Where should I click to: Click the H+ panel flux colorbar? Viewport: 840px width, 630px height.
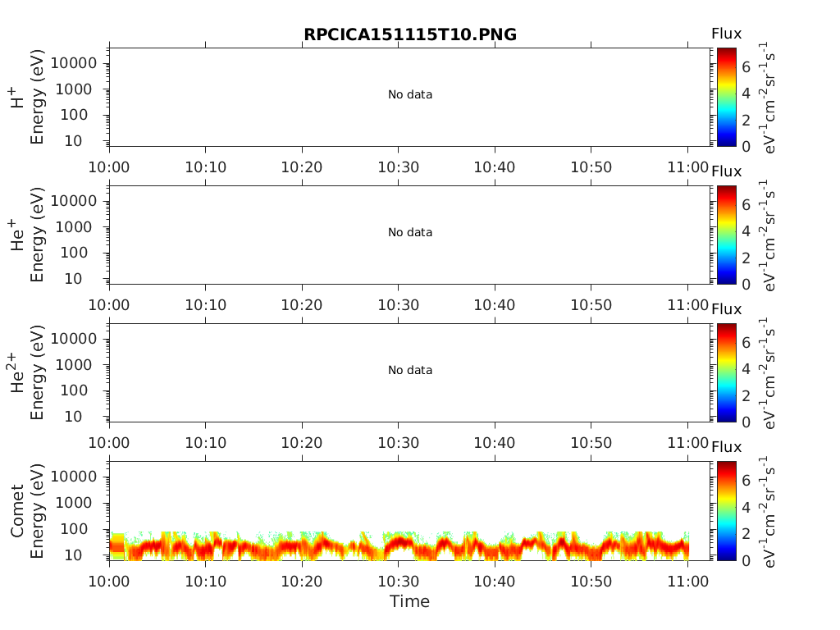(727, 97)
